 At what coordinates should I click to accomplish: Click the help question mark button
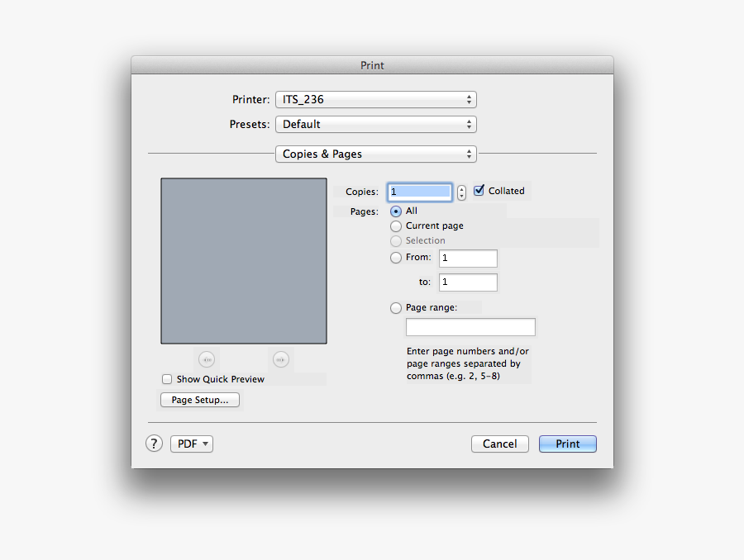(x=154, y=444)
